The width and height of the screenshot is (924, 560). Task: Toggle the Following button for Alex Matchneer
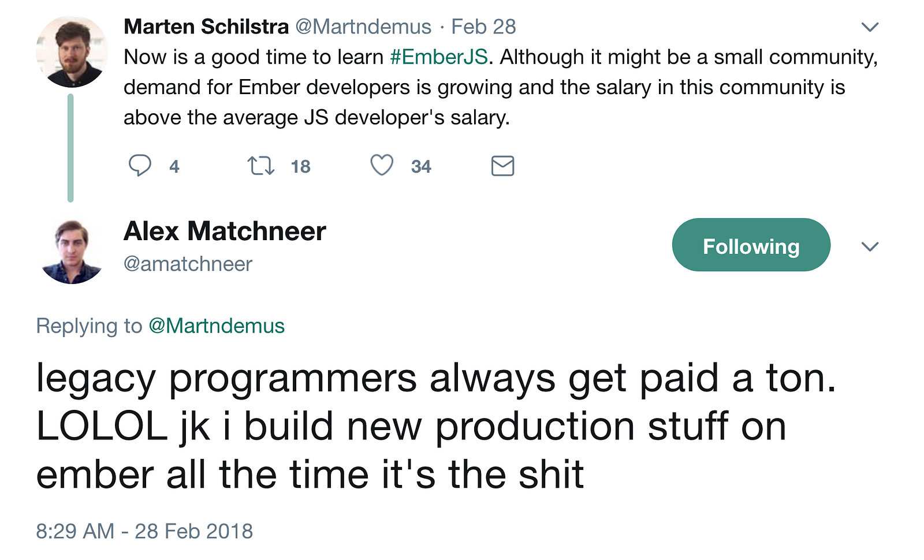(751, 245)
